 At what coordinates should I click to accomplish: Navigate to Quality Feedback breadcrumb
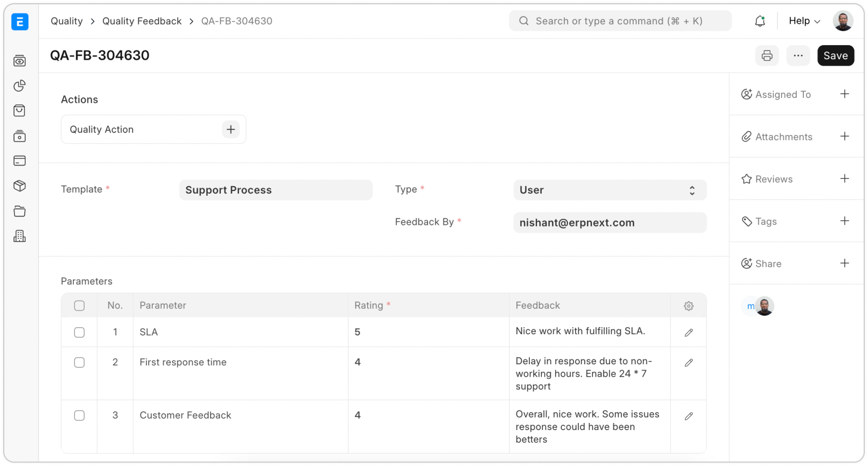(142, 21)
